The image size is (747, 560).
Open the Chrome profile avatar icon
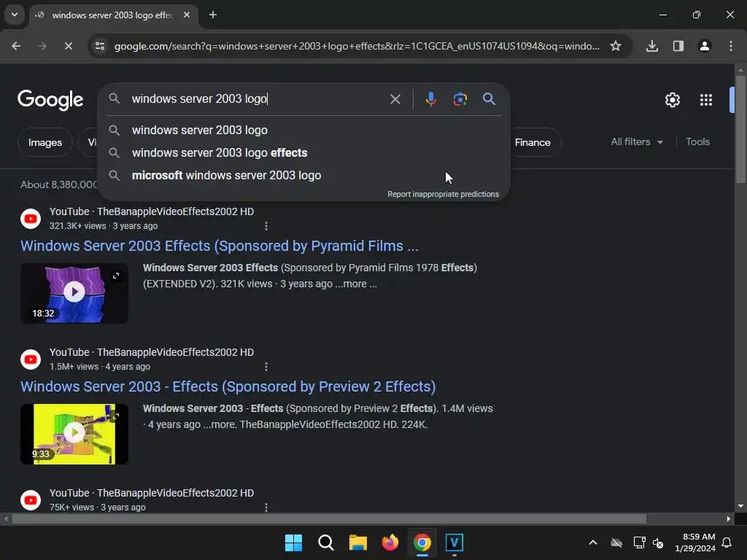pyautogui.click(x=704, y=46)
